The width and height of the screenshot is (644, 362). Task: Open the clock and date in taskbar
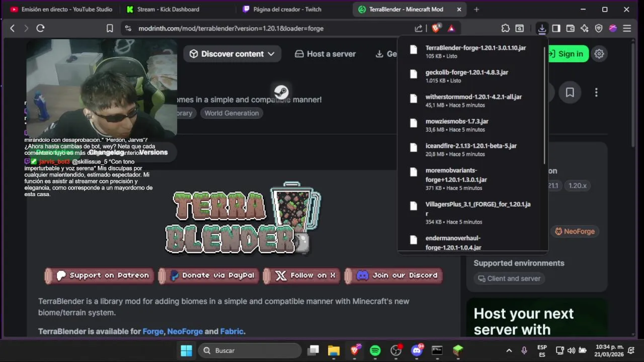pyautogui.click(x=609, y=350)
